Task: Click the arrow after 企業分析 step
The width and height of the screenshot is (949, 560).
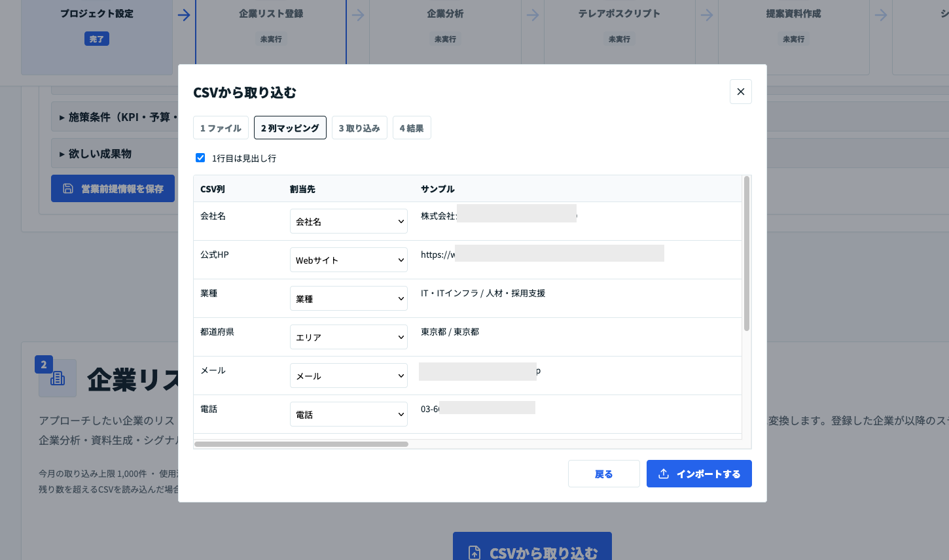Action: click(x=533, y=14)
